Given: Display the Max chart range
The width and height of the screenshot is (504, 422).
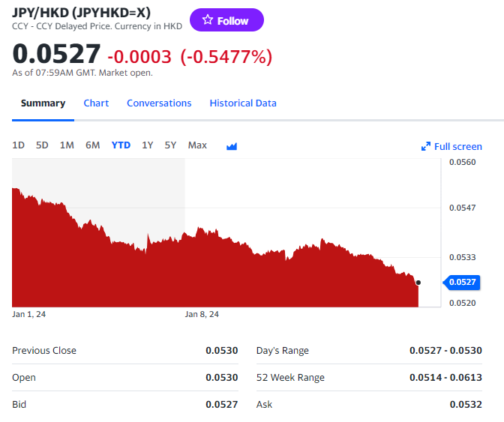Looking at the screenshot, I should [197, 145].
